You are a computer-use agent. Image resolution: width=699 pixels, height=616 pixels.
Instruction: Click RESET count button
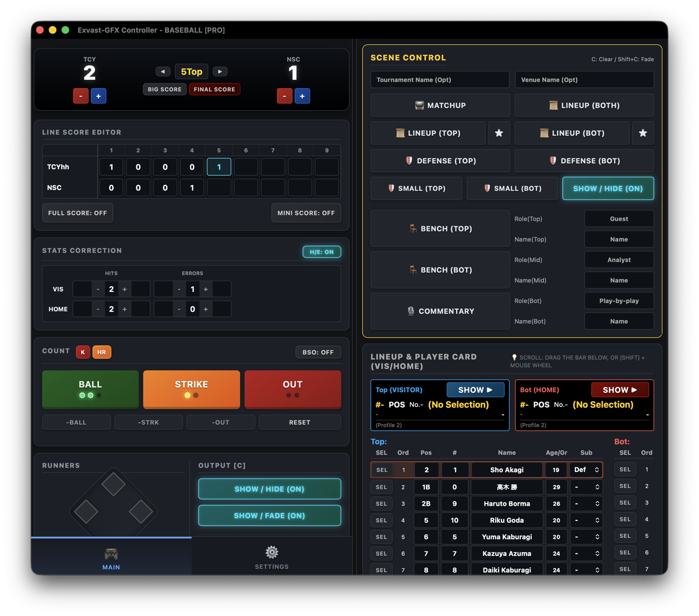coord(299,422)
